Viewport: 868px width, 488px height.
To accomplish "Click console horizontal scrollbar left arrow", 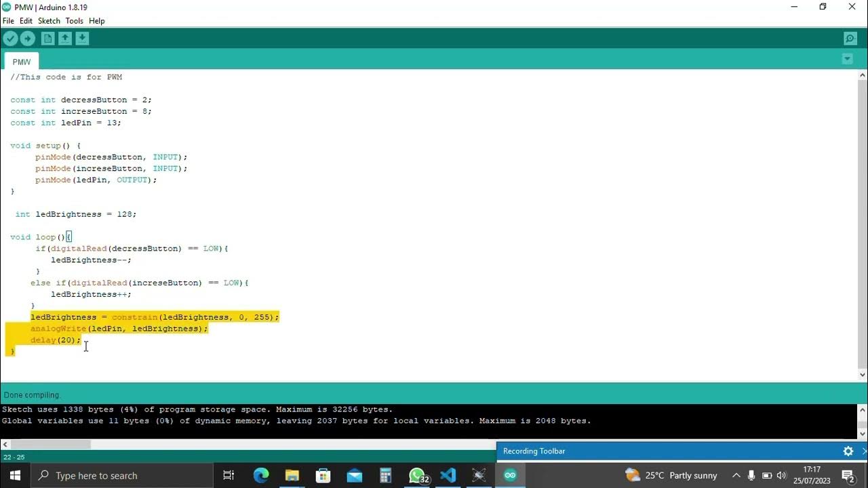I will (x=5, y=445).
